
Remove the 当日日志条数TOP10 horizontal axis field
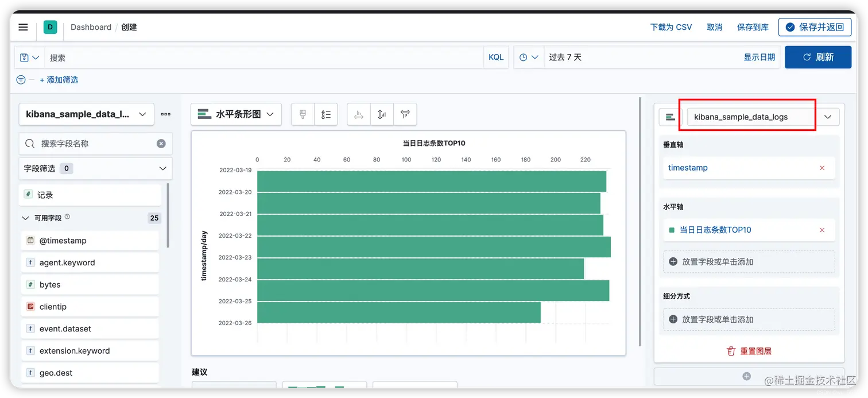point(821,230)
